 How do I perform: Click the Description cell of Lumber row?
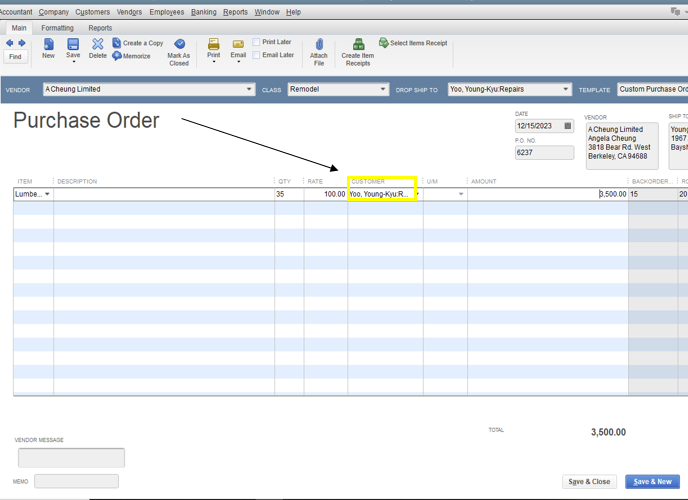point(164,194)
